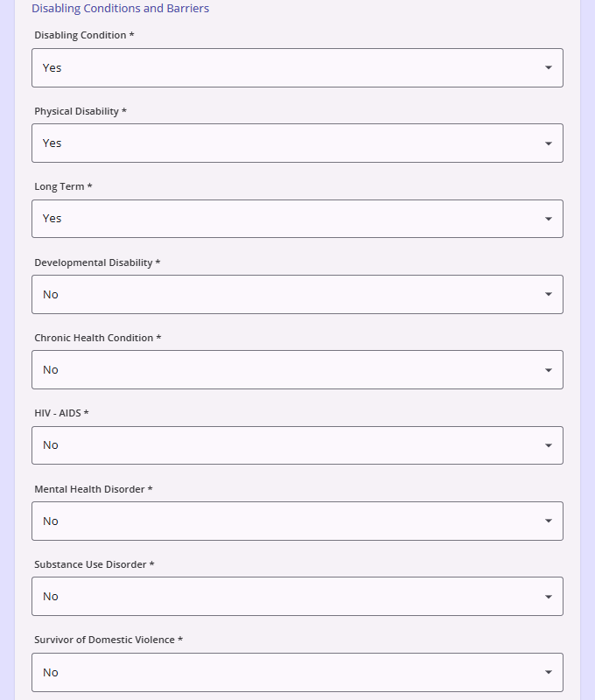Open the Disabling Condition dropdown

pyautogui.click(x=297, y=68)
